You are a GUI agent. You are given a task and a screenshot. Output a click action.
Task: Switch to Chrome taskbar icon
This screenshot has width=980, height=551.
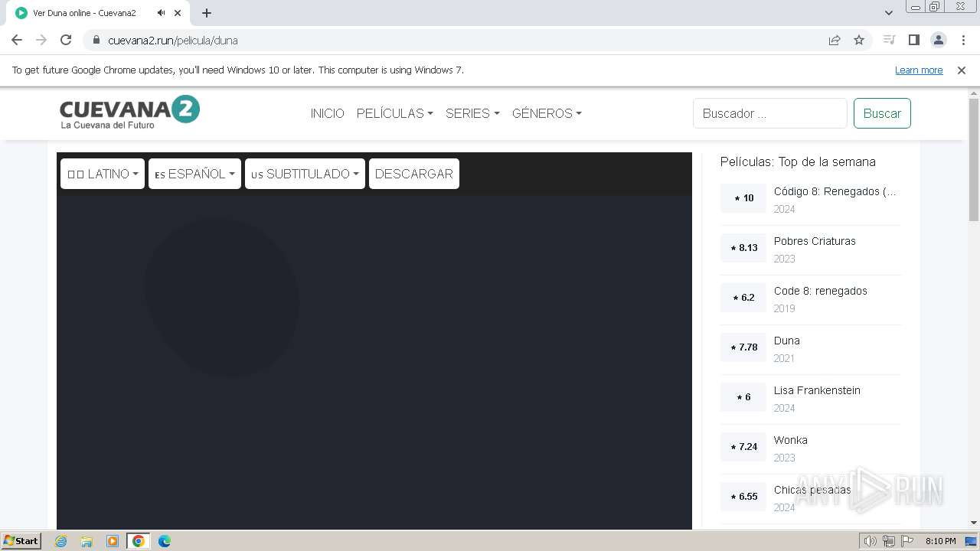click(139, 541)
